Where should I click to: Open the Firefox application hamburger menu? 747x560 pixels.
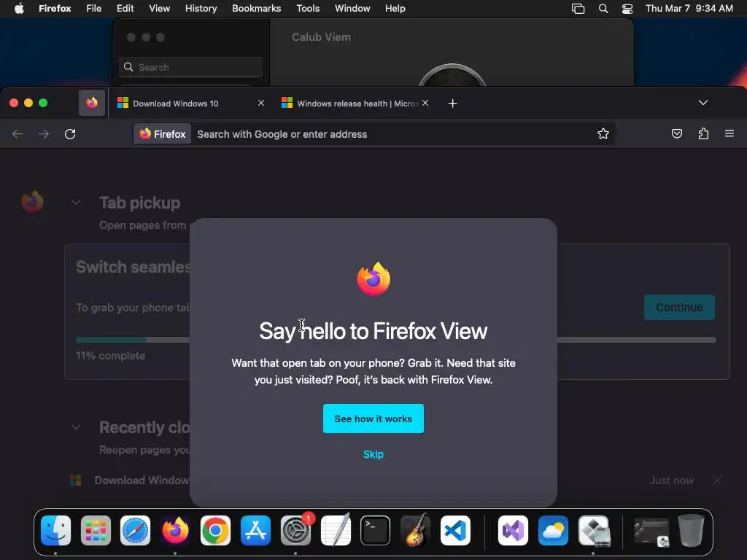[729, 134]
